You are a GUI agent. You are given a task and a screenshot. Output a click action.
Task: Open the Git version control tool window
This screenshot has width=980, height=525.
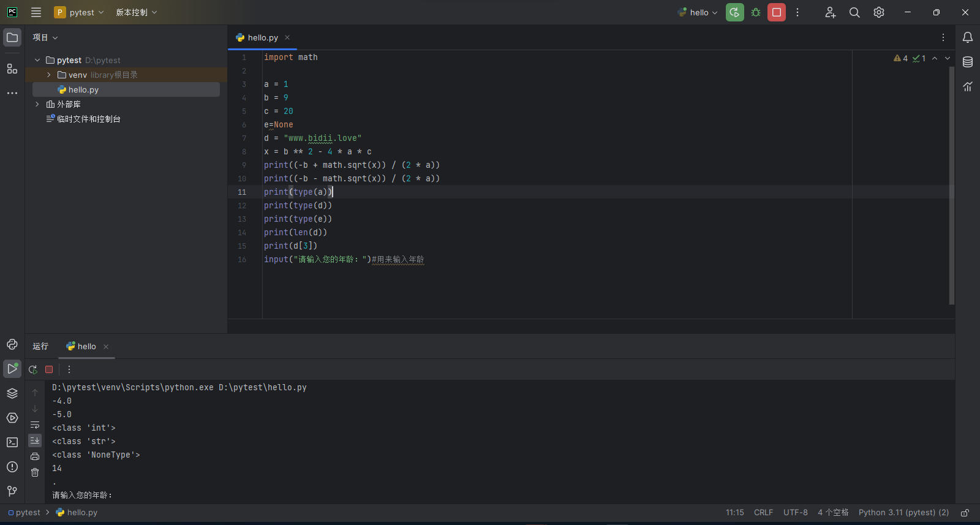(12, 491)
